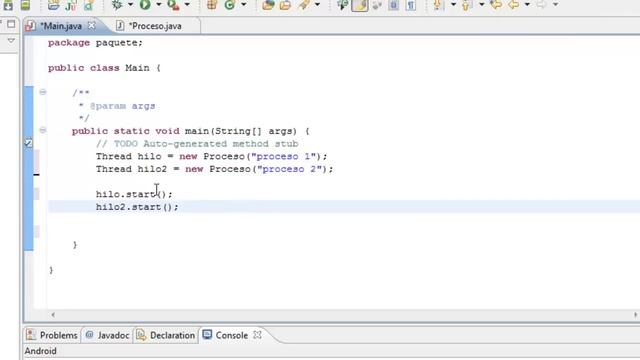
Task: Open the Run dropdown arrow
Action: pyautogui.click(x=159, y=4)
